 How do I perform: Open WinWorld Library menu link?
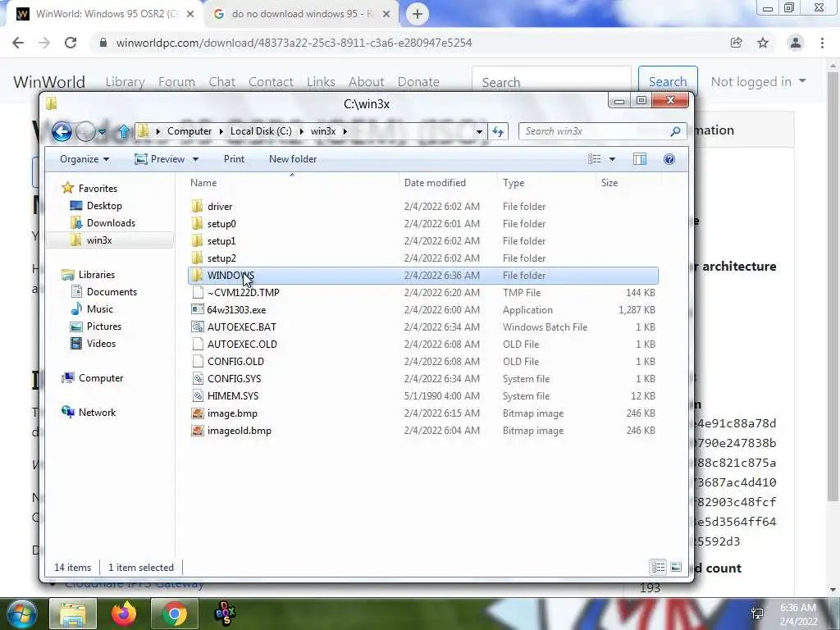125,81
